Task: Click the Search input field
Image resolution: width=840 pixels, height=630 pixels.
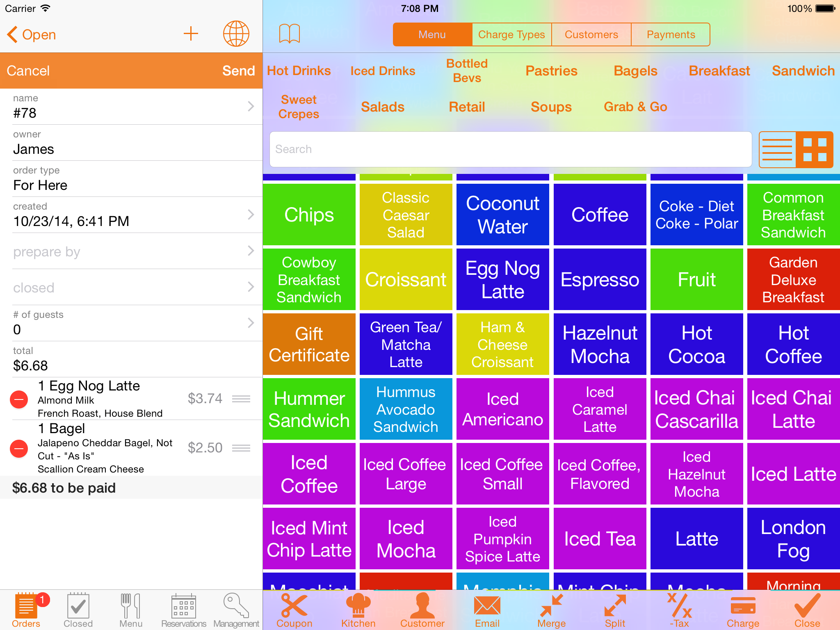Action: coord(510,149)
